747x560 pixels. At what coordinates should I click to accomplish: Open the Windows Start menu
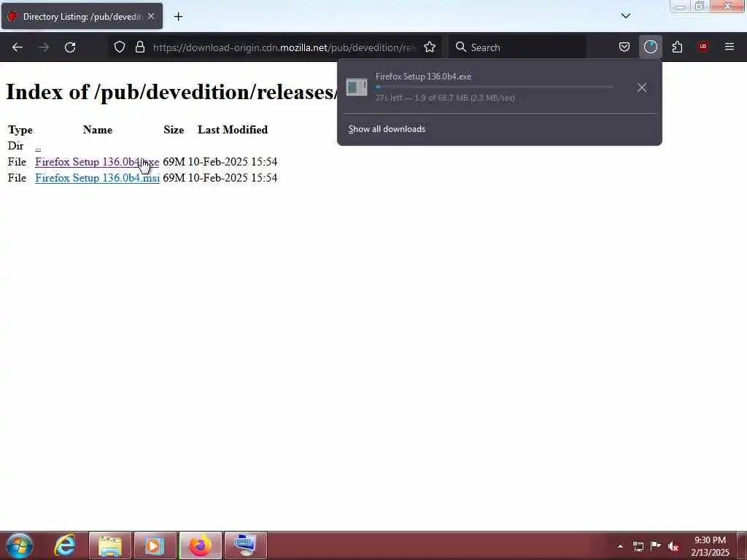(x=20, y=545)
